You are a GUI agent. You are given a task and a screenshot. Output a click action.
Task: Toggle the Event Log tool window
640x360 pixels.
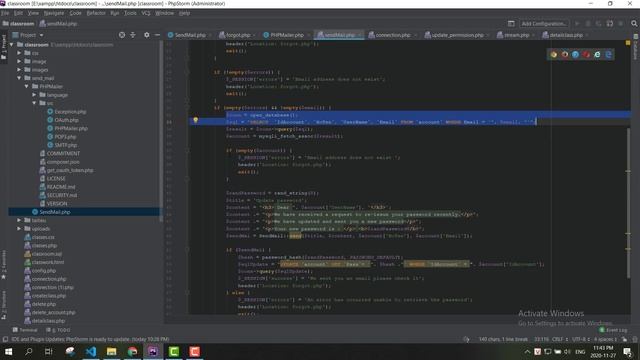pyautogui.click(x=613, y=330)
